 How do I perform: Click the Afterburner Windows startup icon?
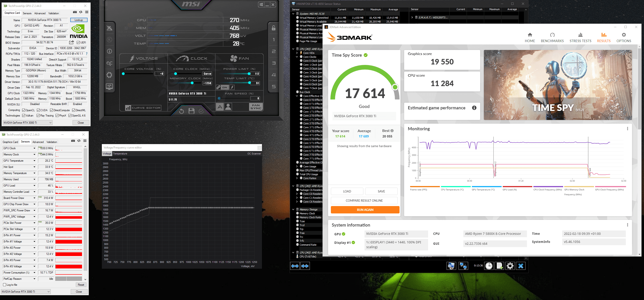coord(261,5)
